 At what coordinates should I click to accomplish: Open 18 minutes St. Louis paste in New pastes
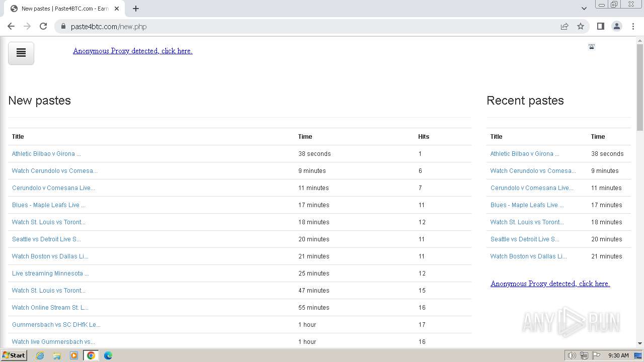tap(49, 222)
